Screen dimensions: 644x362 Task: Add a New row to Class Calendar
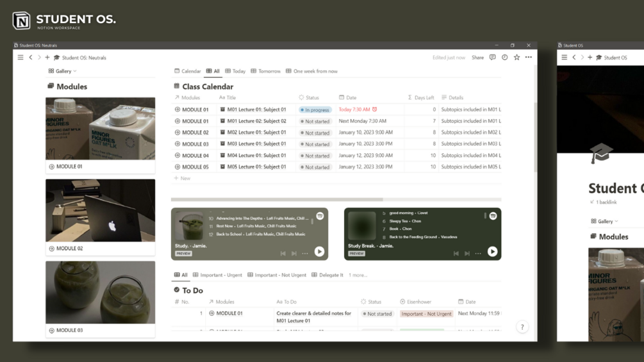click(182, 178)
